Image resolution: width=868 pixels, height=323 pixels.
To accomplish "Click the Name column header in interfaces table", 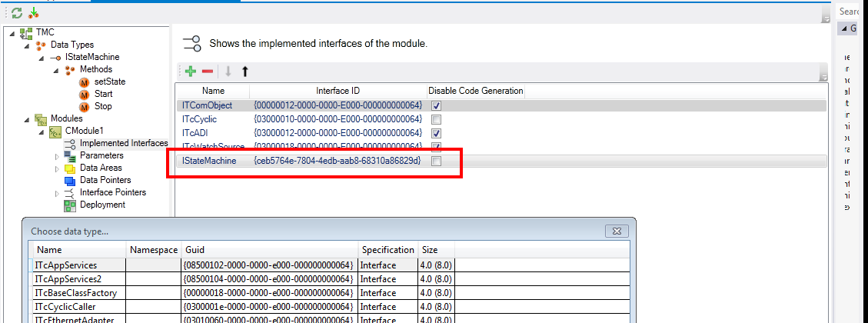I will coord(213,91).
